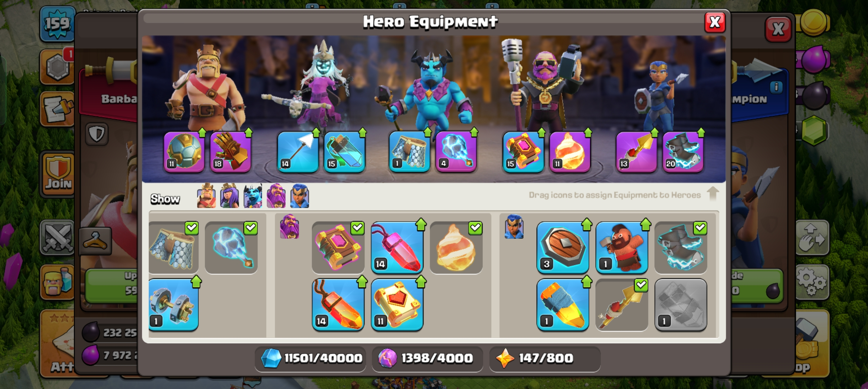Choose the level 1 Hog Rider Puppet
868x389 pixels.
pos(622,248)
